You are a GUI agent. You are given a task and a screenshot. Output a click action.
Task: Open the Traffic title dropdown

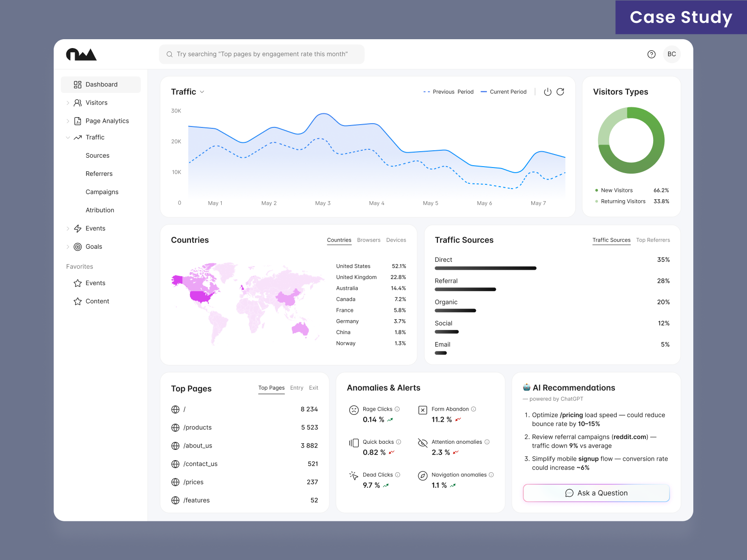202,92
